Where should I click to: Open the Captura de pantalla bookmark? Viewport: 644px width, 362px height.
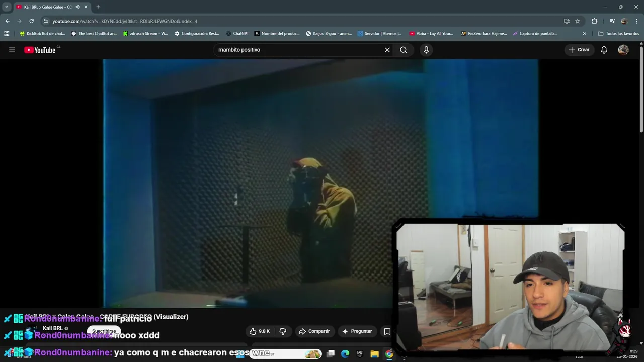[x=535, y=34]
